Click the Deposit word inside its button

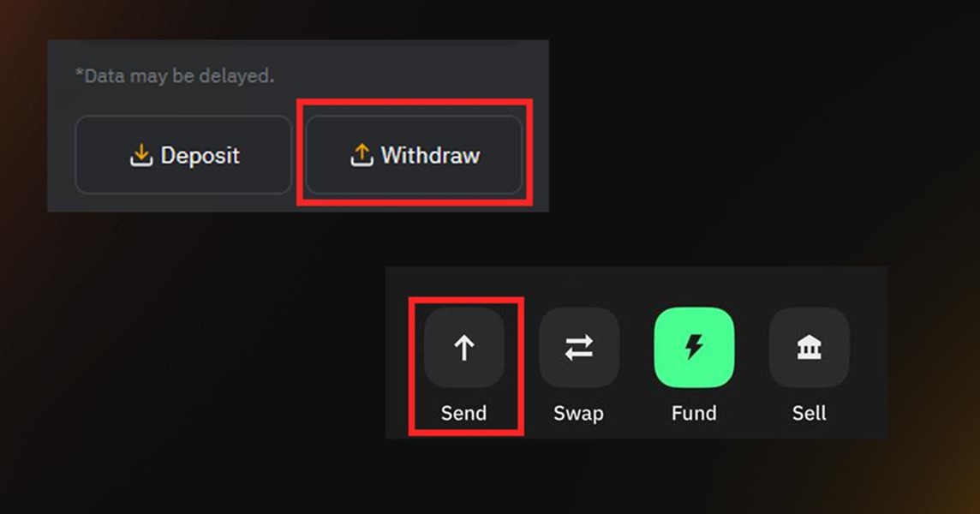click(200, 156)
